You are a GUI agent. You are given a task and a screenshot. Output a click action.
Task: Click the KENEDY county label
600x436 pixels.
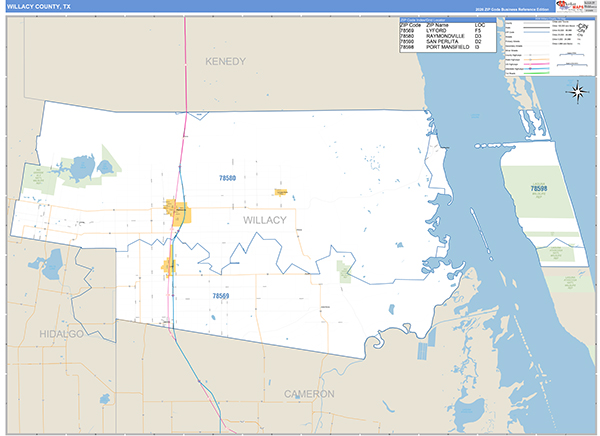[225, 61]
